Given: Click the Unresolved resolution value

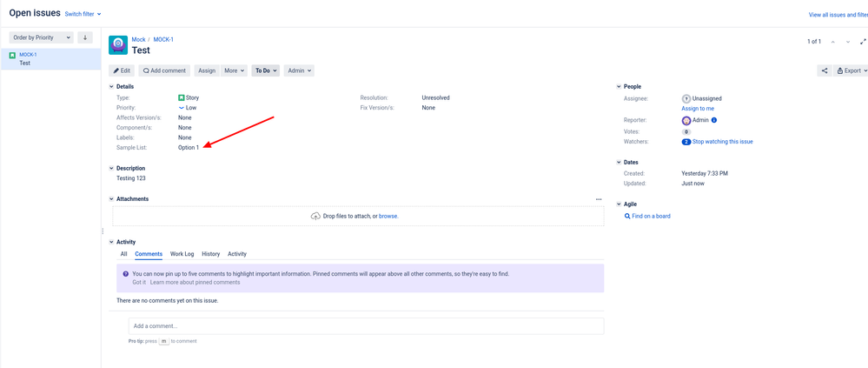Looking at the screenshot, I should tap(435, 97).
